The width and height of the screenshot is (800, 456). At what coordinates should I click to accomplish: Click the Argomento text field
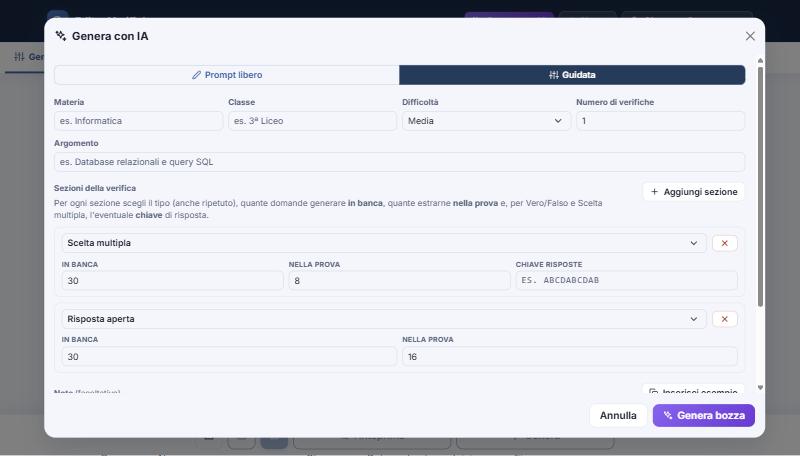399,162
